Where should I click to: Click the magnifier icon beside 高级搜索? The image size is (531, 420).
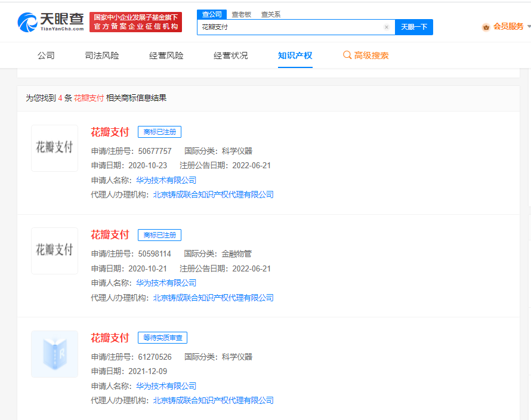(346, 54)
